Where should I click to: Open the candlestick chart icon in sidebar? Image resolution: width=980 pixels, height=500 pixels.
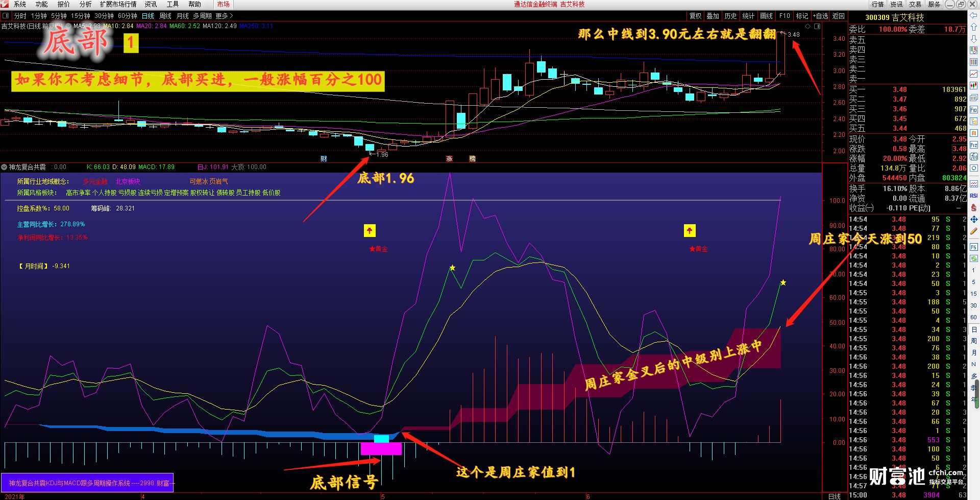tap(973, 85)
